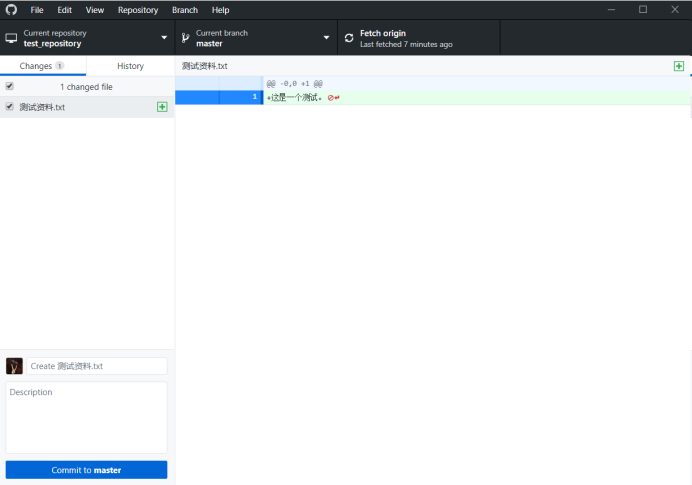Click the green added-file icon in the file list row

tap(162, 107)
